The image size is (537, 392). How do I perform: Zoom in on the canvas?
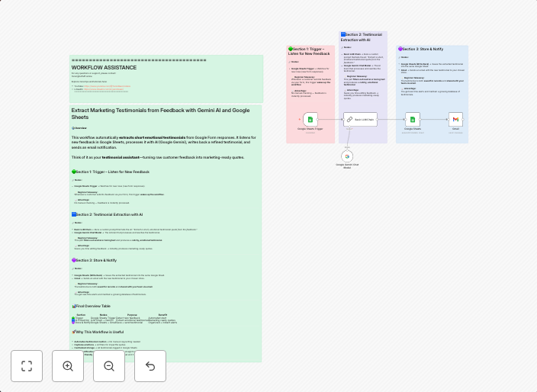(68, 365)
